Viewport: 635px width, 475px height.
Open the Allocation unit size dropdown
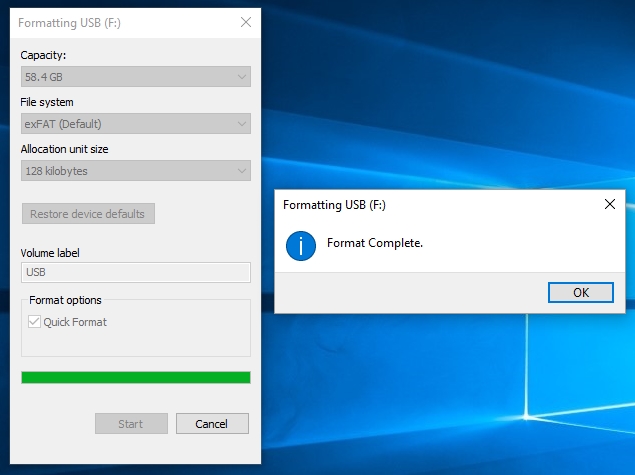pyautogui.click(x=136, y=170)
